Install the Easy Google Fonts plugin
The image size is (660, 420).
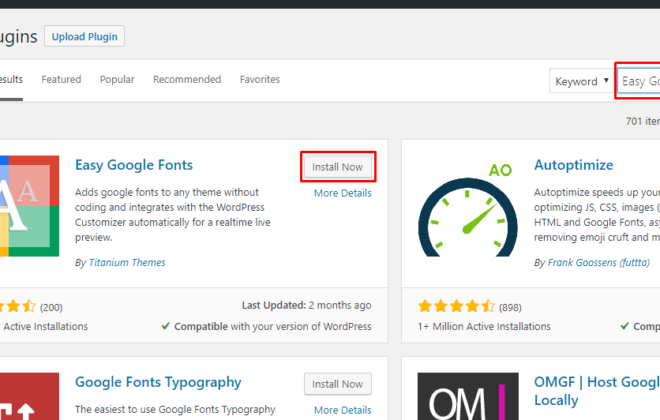(338, 167)
